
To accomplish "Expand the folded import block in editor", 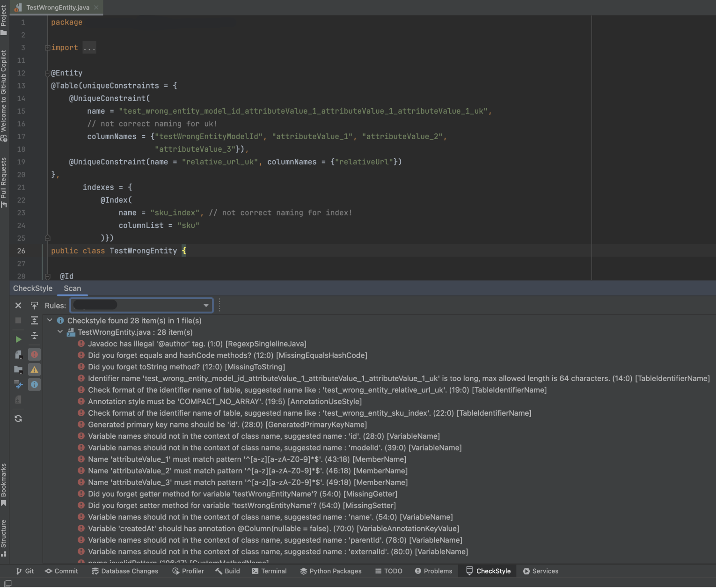I will 47,48.
